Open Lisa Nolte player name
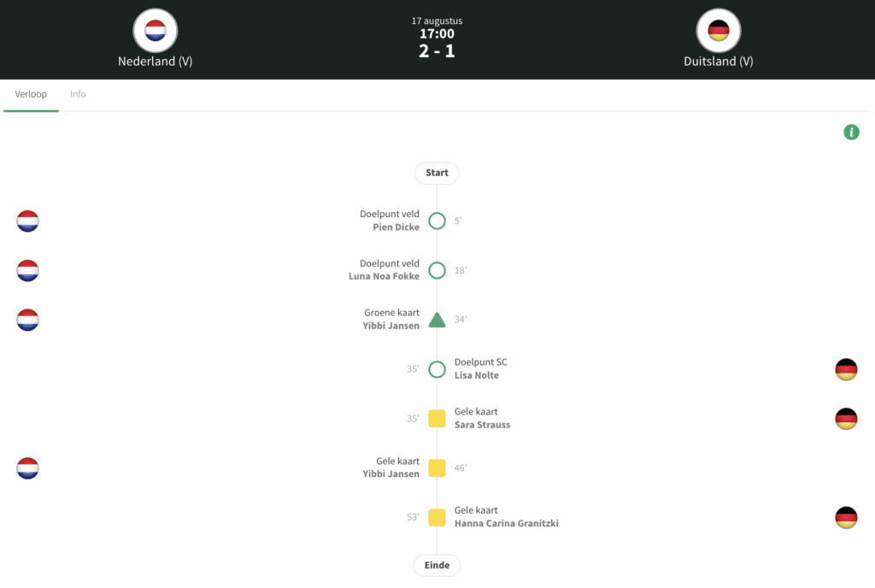 477,375
